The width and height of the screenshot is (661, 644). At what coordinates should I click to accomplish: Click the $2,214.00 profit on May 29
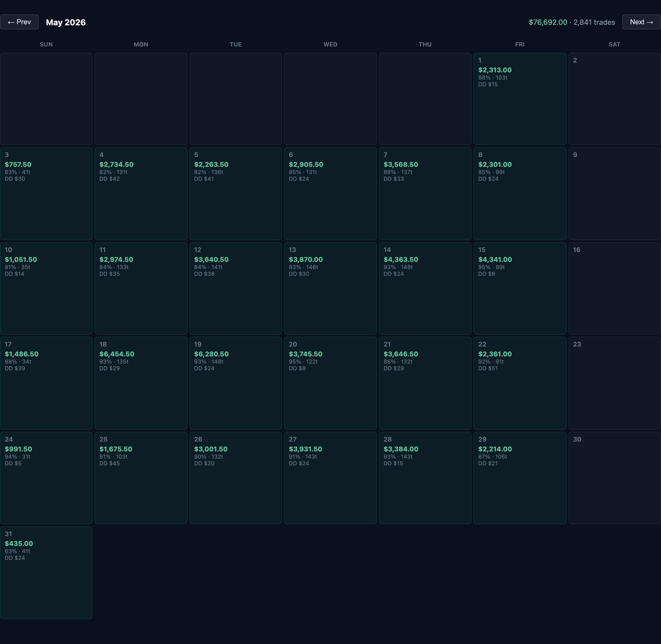click(x=495, y=449)
